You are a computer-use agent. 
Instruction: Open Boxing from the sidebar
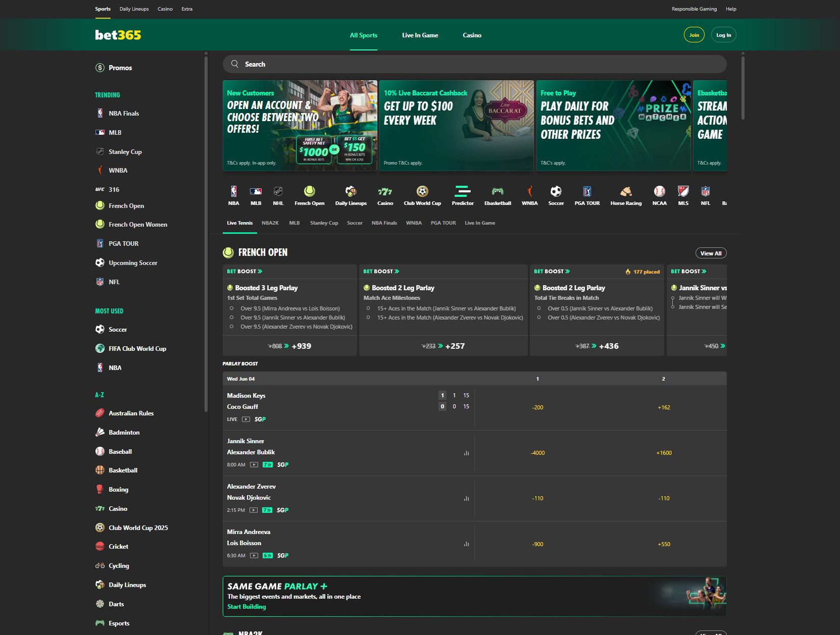click(119, 489)
